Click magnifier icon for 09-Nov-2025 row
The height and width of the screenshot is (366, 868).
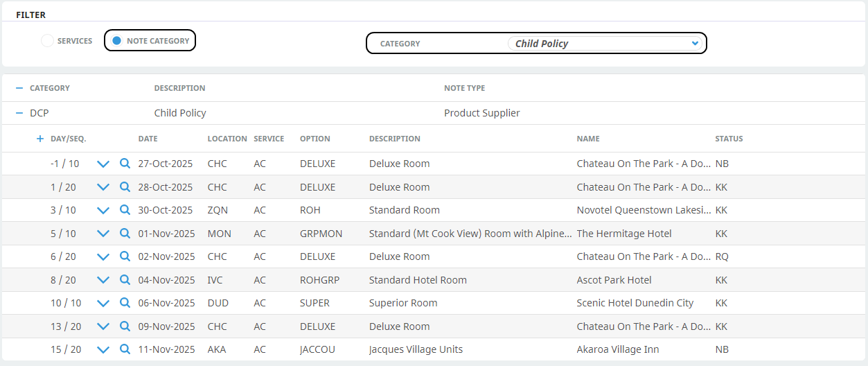125,326
